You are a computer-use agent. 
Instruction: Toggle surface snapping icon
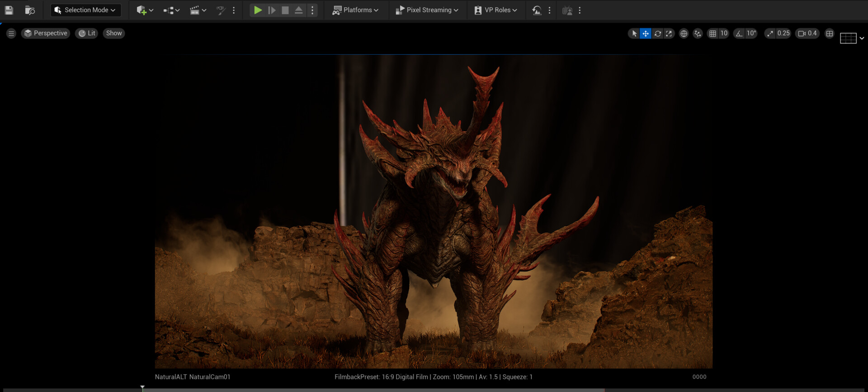pos(698,33)
